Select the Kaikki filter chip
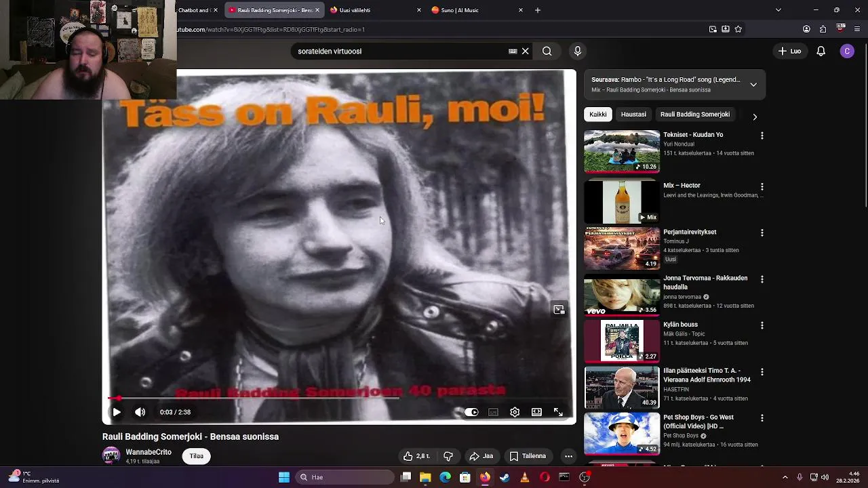 coord(597,115)
